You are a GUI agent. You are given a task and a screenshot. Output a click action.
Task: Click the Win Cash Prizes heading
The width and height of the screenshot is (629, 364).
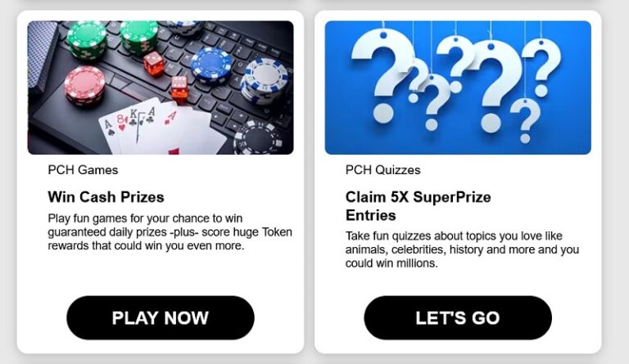106,197
